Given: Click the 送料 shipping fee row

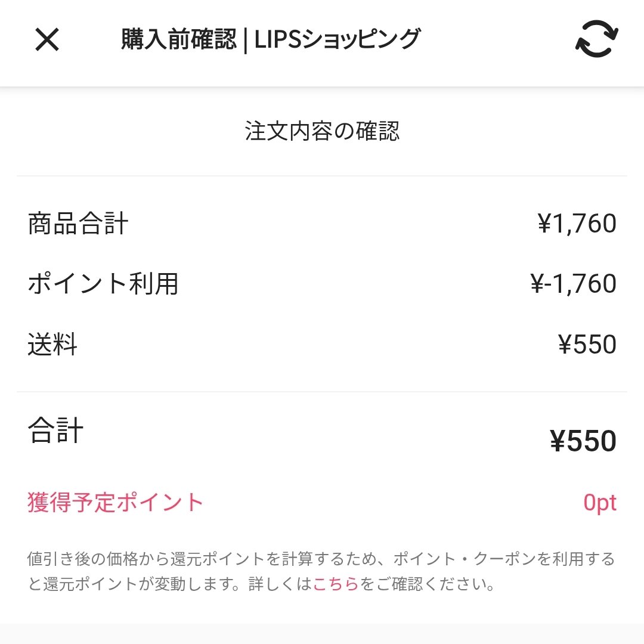Looking at the screenshot, I should [x=52, y=344].
